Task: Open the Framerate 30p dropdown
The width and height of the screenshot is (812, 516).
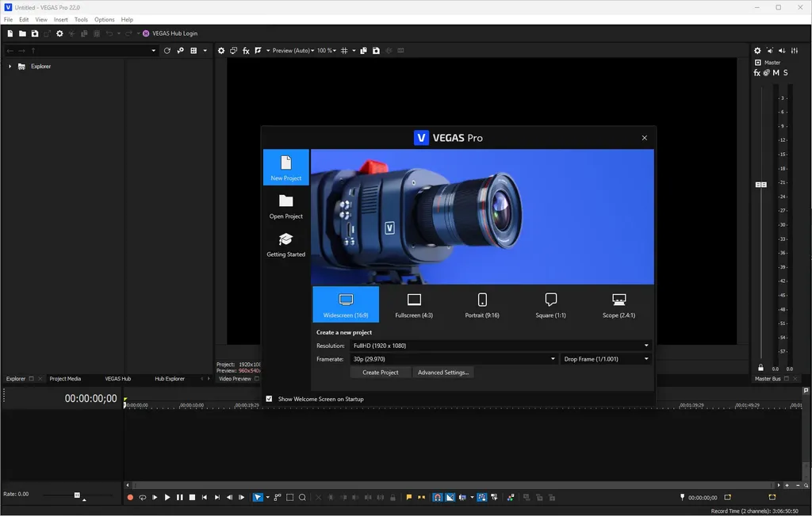Action: pyautogui.click(x=454, y=359)
